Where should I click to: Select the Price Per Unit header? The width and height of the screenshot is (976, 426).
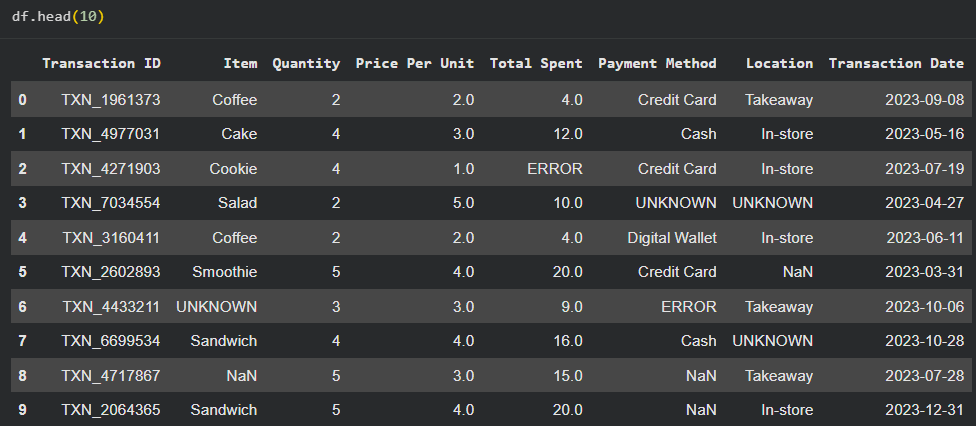(414, 63)
